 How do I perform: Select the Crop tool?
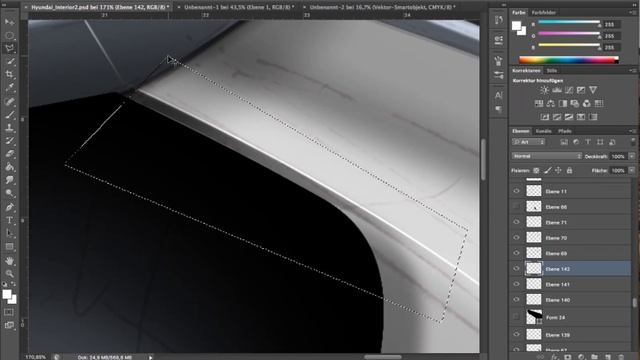(x=9, y=75)
